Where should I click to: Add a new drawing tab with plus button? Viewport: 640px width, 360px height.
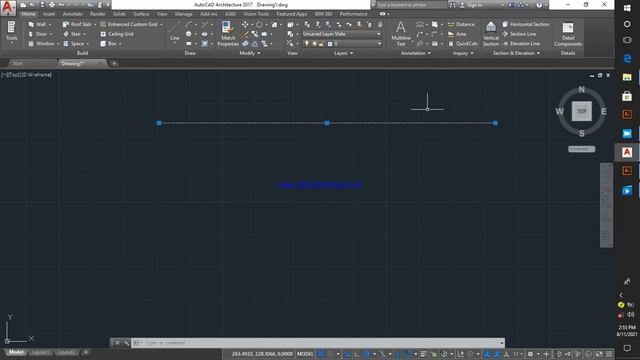click(x=114, y=63)
